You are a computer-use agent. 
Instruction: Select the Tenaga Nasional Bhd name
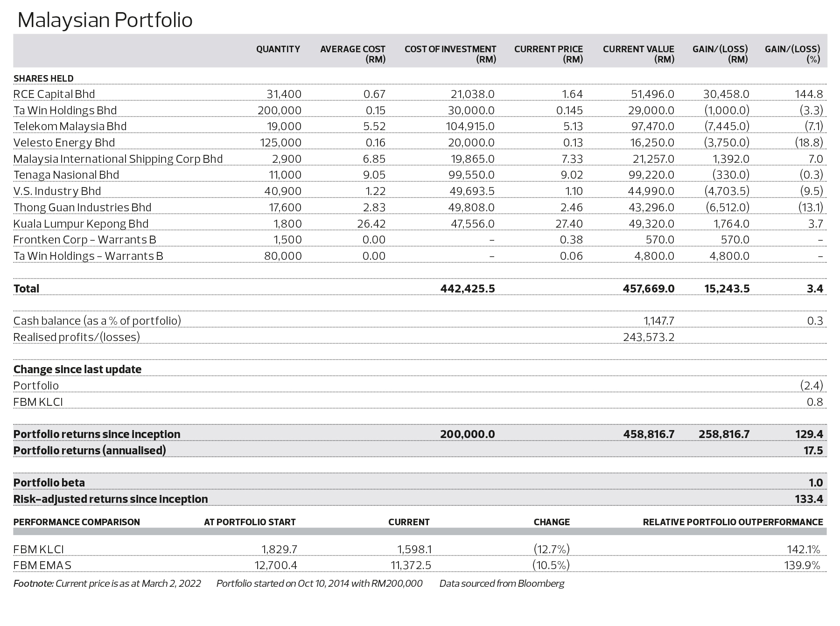coord(66,175)
